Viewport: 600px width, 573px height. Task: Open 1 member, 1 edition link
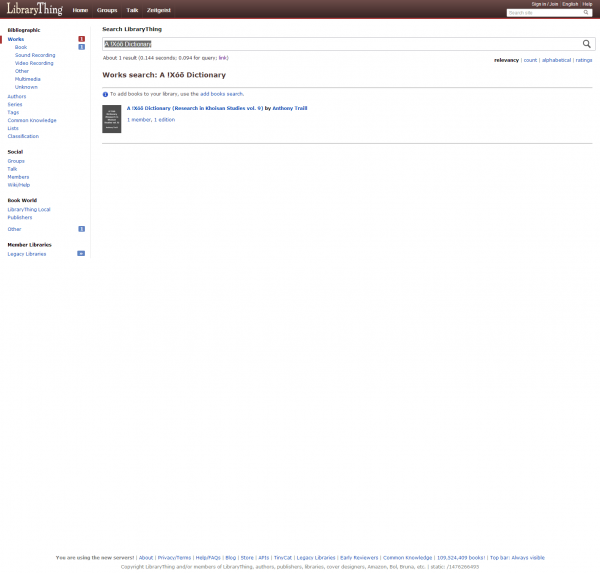[x=151, y=120]
